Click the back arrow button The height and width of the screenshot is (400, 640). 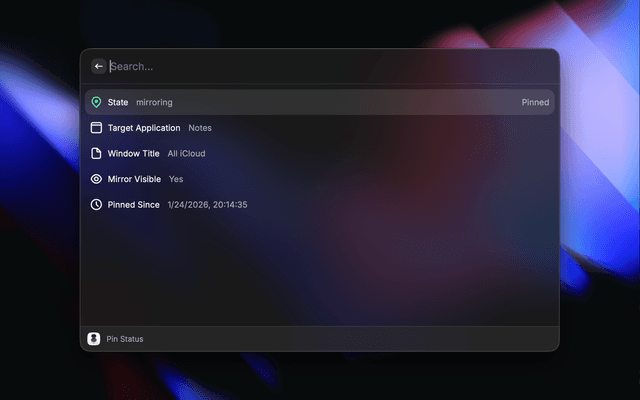[98, 66]
